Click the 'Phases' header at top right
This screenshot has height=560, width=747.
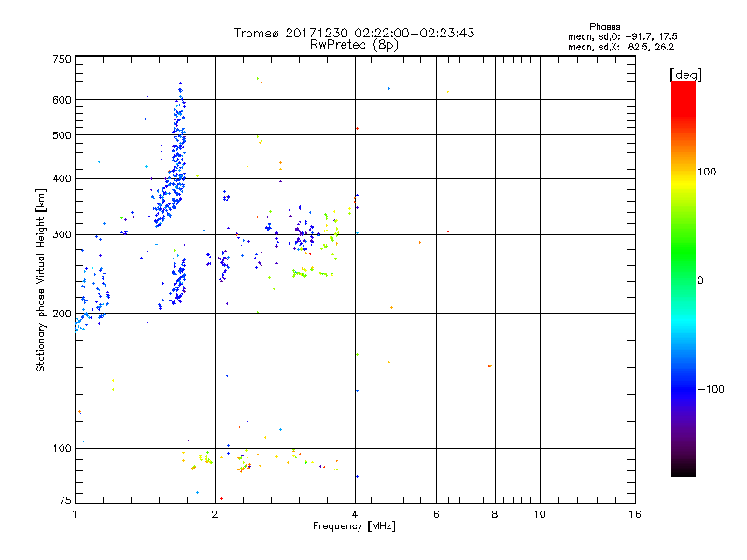(604, 27)
